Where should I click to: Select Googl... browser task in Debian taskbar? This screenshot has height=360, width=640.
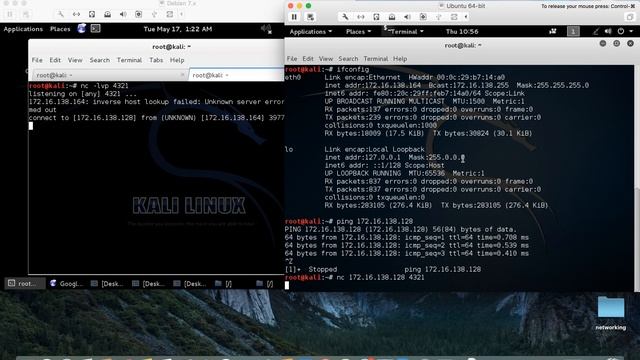pos(67,283)
